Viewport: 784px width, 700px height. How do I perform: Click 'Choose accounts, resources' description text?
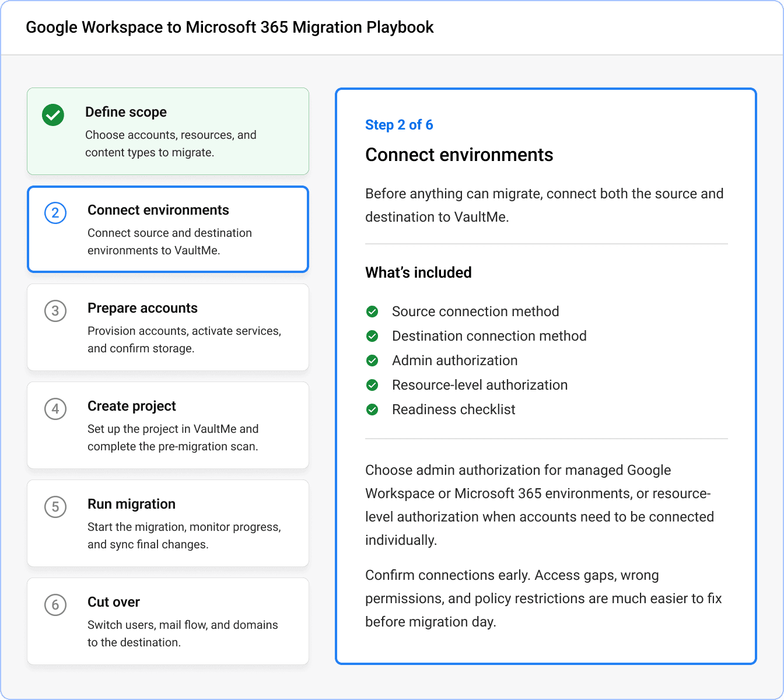click(x=171, y=143)
